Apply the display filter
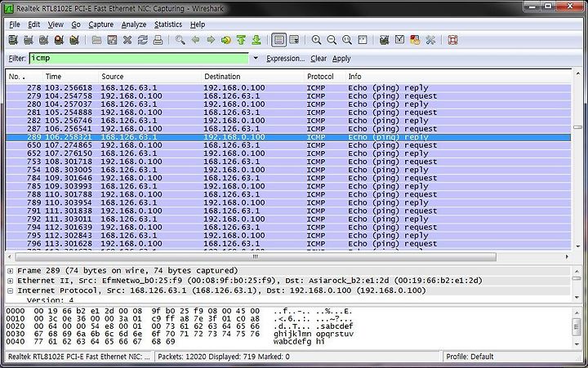 (x=341, y=59)
